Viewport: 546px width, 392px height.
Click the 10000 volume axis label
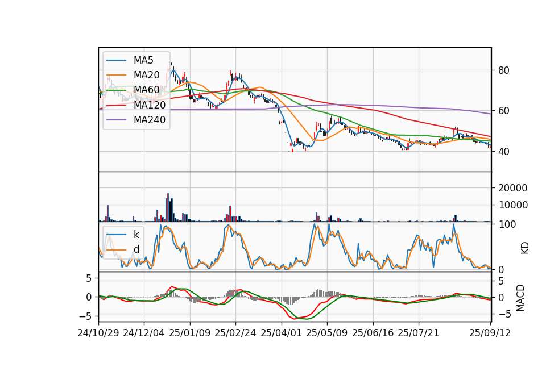point(513,205)
